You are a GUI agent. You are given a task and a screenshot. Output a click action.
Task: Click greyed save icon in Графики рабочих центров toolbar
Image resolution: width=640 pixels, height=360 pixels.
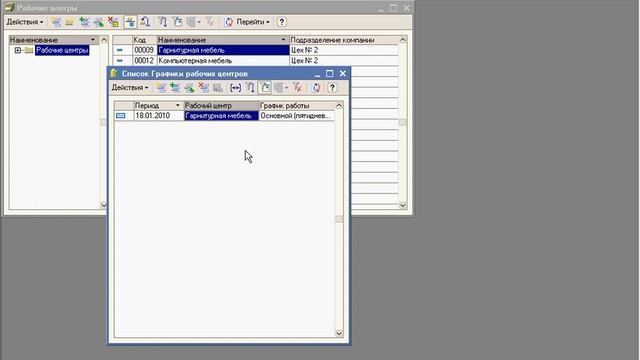coord(218,88)
